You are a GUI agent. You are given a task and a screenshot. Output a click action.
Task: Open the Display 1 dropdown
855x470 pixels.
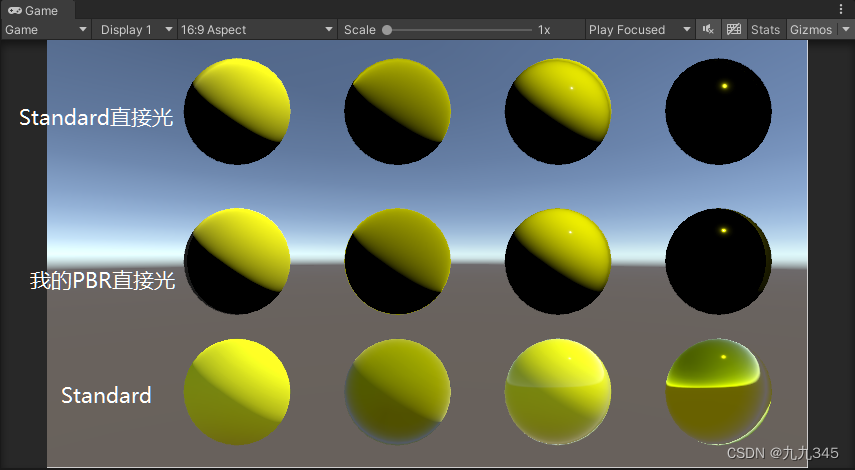pos(134,29)
